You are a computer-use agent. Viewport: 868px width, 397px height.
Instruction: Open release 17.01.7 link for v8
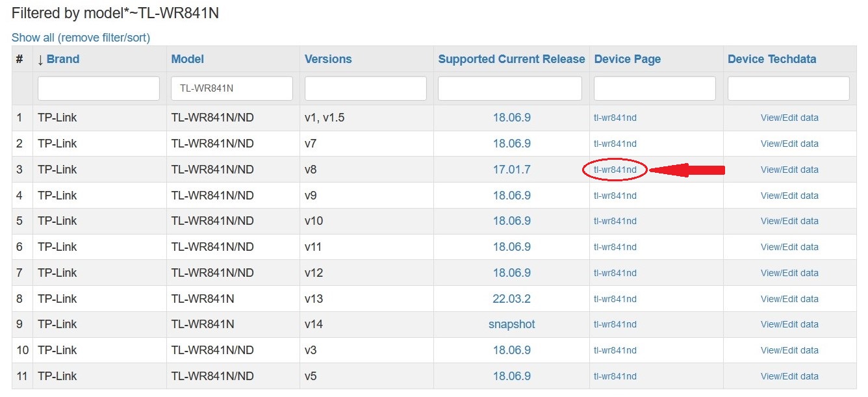(511, 170)
